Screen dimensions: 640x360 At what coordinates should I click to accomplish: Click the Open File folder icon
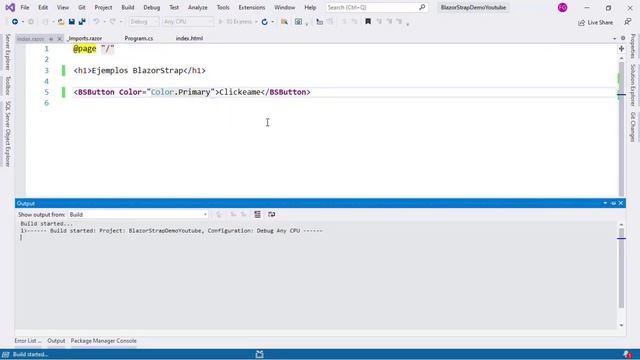coord(61,22)
